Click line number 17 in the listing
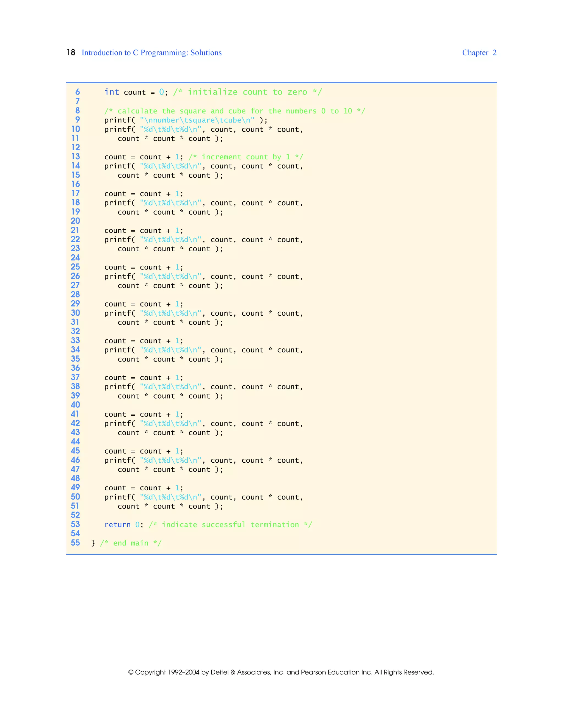This screenshot has width=563, height=728. coord(75,193)
